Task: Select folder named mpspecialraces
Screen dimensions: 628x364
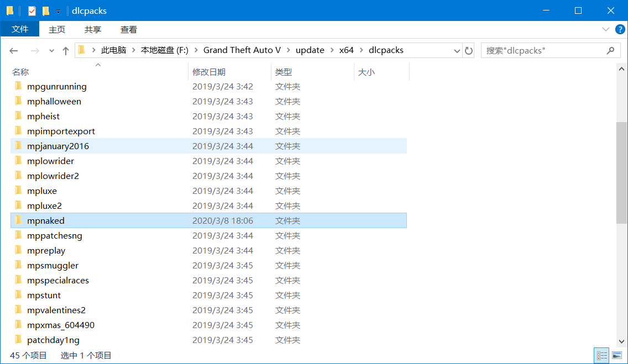Action: [58, 281]
